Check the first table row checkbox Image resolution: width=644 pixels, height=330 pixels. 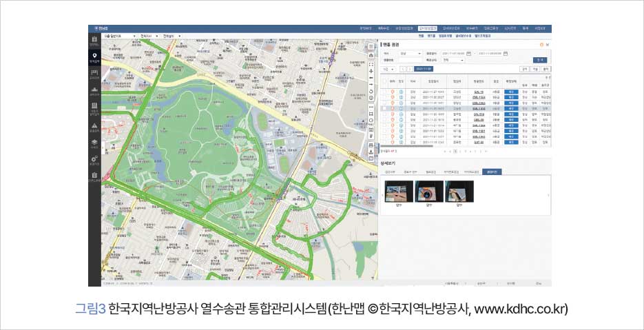point(384,92)
